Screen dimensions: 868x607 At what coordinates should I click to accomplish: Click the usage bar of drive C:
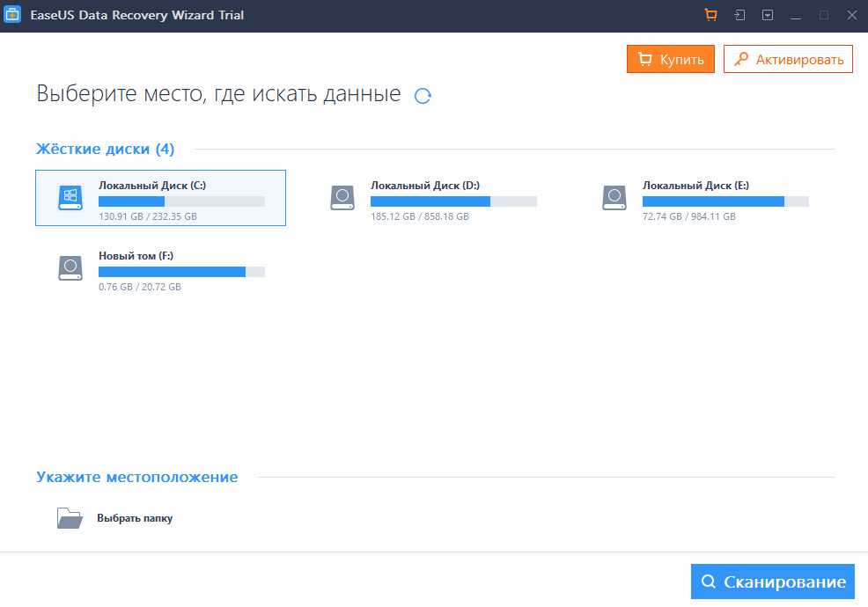181,201
